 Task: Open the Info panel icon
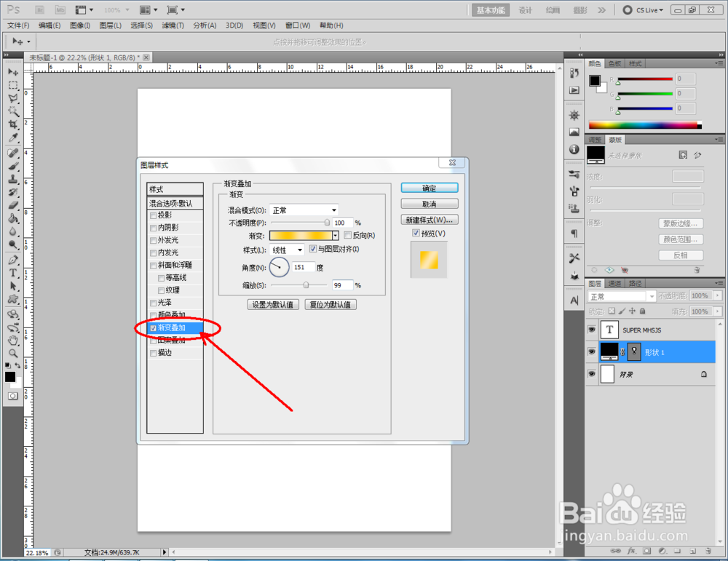point(574,149)
